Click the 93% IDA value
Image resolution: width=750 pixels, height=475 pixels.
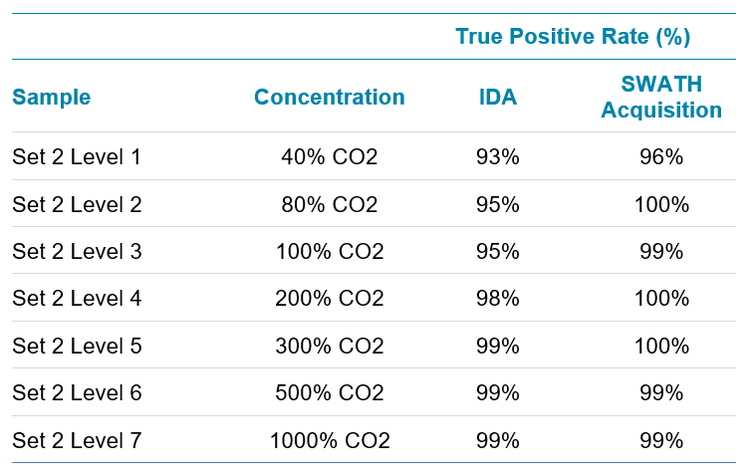point(497,157)
